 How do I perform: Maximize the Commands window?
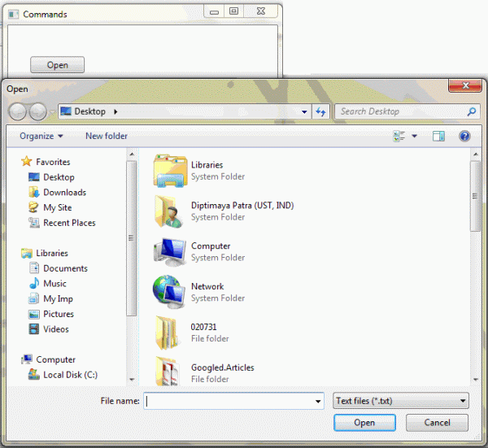pyautogui.click(x=233, y=11)
